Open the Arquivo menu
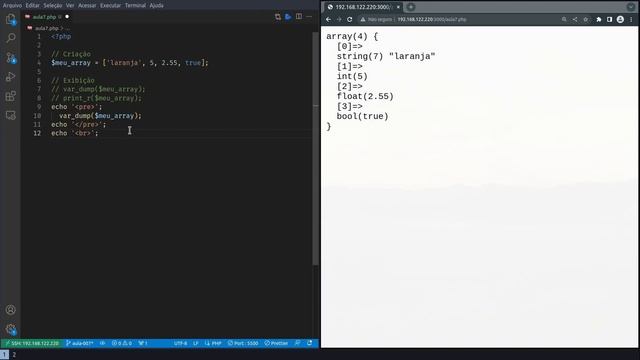 12,5
